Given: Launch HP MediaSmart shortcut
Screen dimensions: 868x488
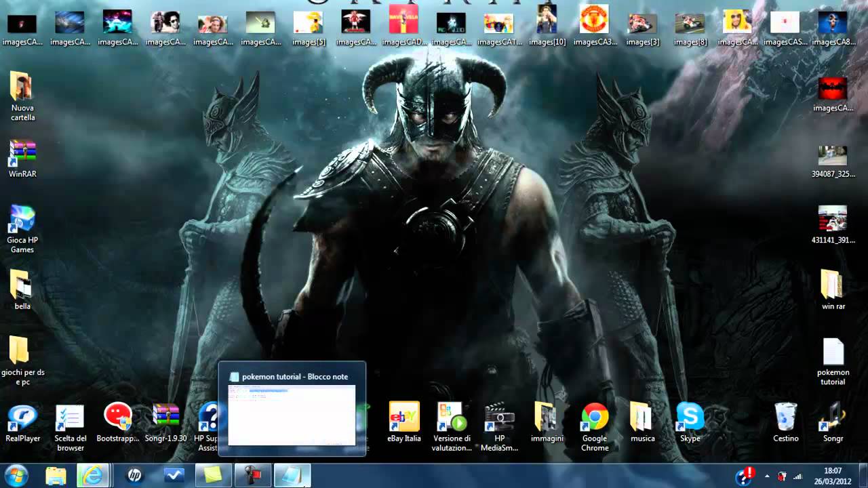Looking at the screenshot, I should coord(499,428).
